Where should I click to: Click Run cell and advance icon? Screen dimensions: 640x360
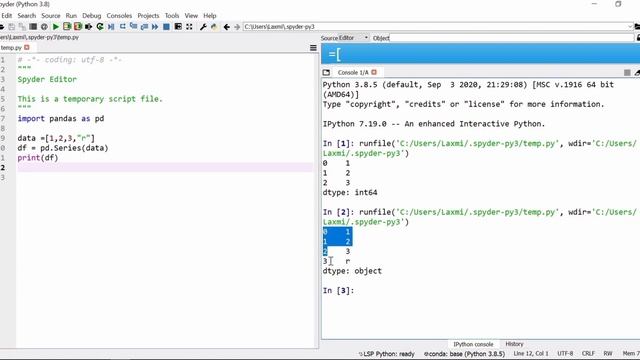(x=78, y=27)
